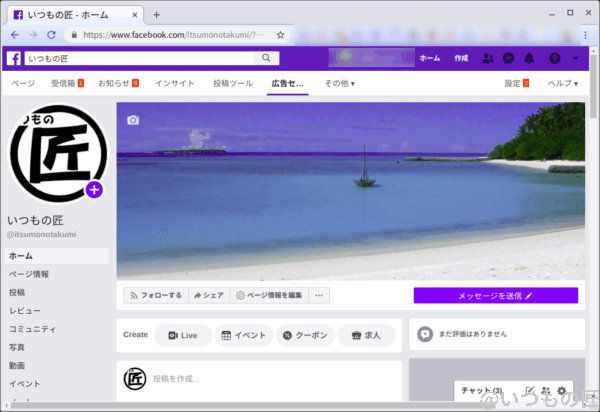Create a 求人 post
Viewport: 600px width, 412px height.
click(x=366, y=335)
